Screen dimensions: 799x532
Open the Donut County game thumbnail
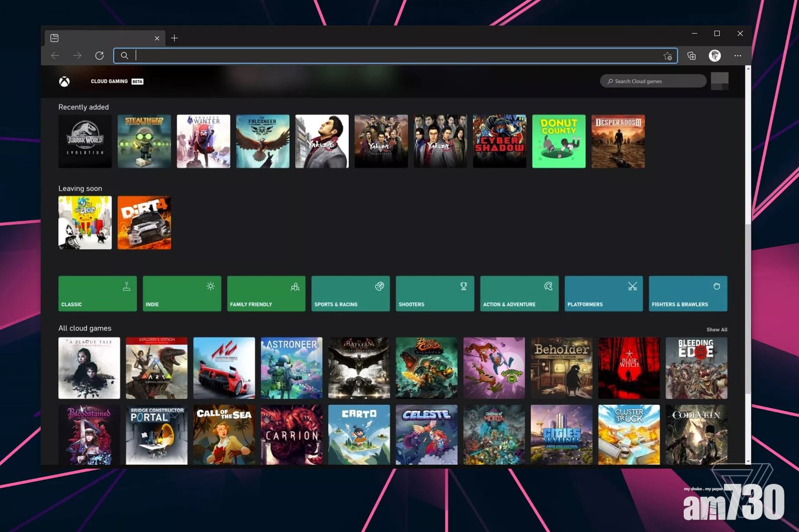tap(559, 141)
